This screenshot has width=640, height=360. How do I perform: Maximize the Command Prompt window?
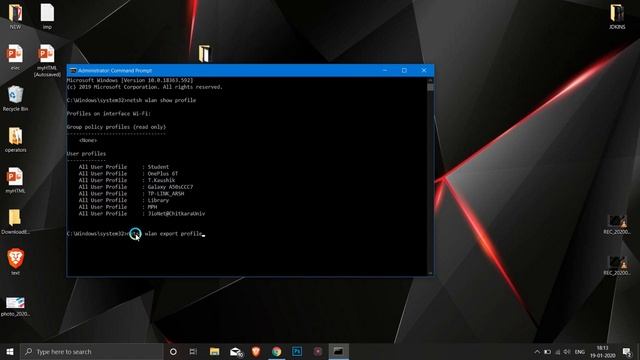click(404, 70)
